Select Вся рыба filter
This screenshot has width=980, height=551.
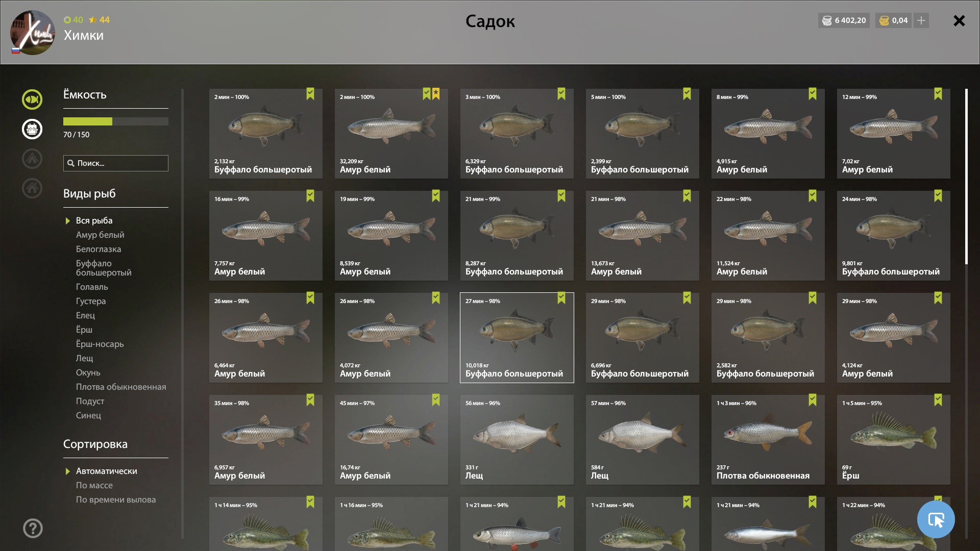[94, 220]
